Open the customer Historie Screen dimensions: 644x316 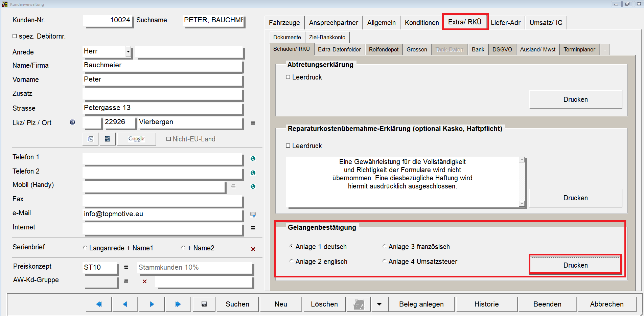pos(486,304)
